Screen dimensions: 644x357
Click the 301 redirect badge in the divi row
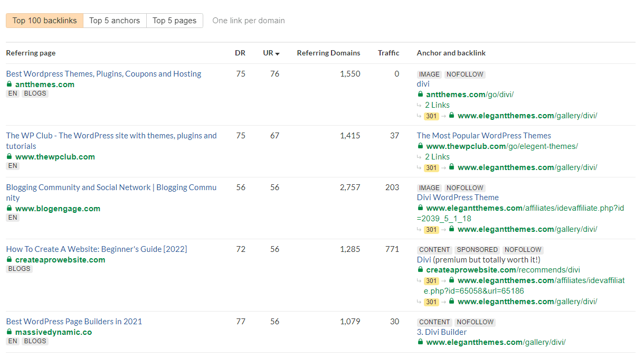coord(431,116)
